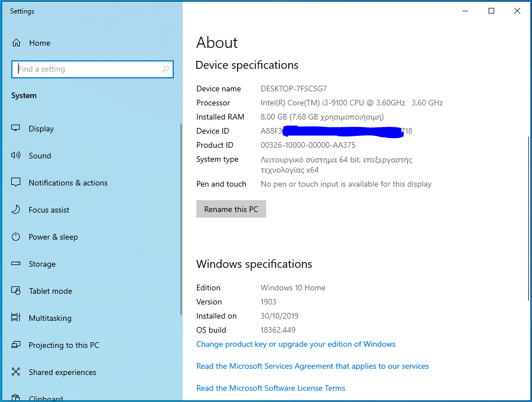Click the Home house icon
This screenshot has height=402, width=532.
[x=16, y=43]
